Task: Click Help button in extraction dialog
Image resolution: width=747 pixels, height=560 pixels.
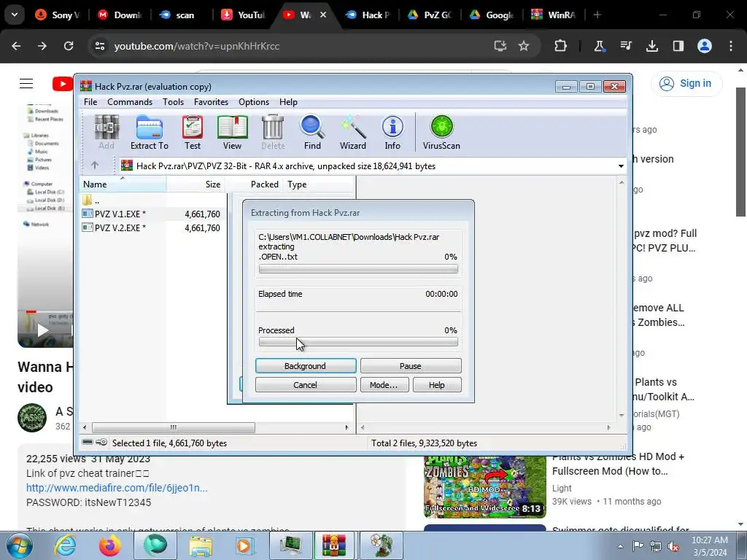Action: [x=437, y=385]
